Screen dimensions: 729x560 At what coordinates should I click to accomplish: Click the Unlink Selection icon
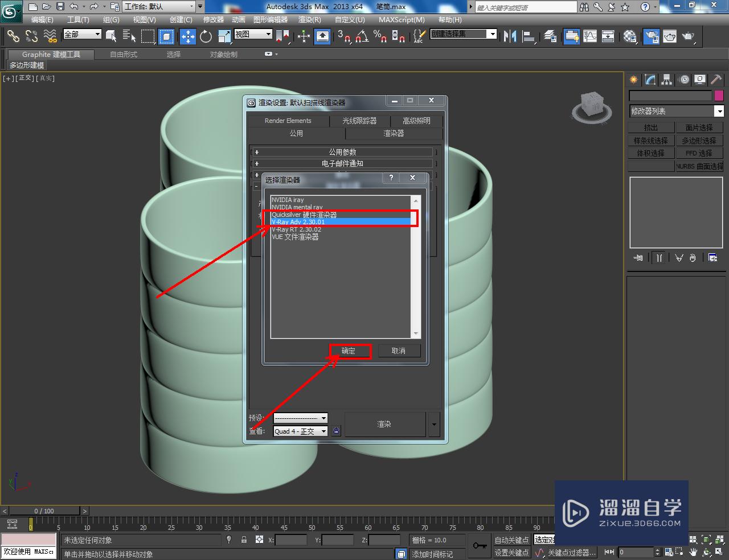[31, 36]
